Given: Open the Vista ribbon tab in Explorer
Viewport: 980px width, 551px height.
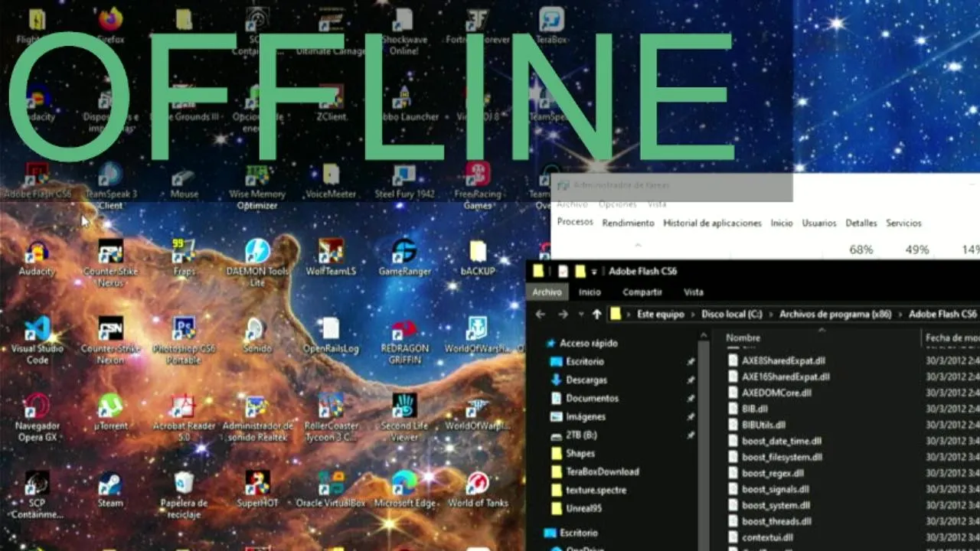Looking at the screenshot, I should point(694,292).
